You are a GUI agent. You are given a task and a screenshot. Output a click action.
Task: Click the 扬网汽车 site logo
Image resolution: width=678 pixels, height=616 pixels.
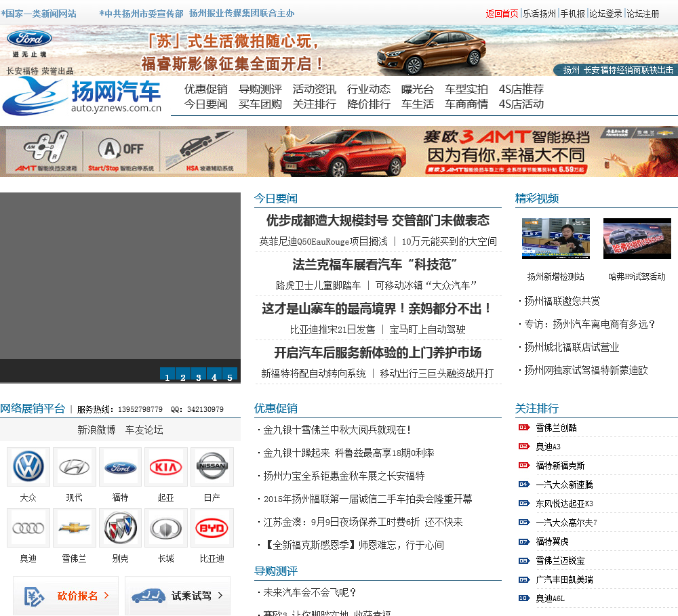point(82,96)
